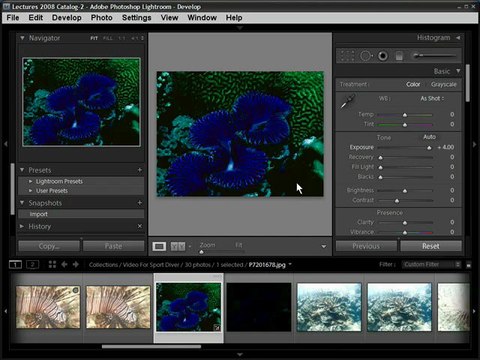Open the View menu
The height and width of the screenshot is (360, 480).
169,18
